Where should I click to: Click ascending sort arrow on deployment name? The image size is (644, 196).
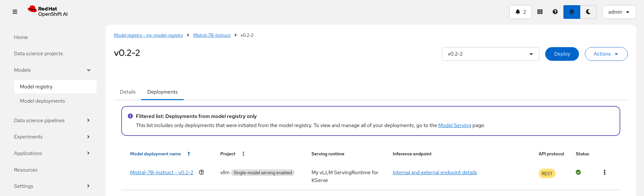point(189,154)
